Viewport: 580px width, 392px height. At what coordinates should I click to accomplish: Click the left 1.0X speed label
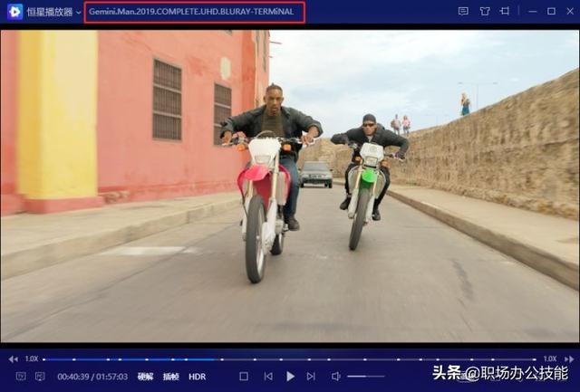click(32, 359)
